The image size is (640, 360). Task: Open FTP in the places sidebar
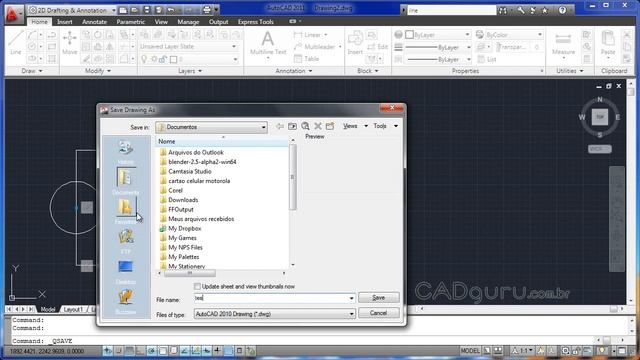coord(125,240)
